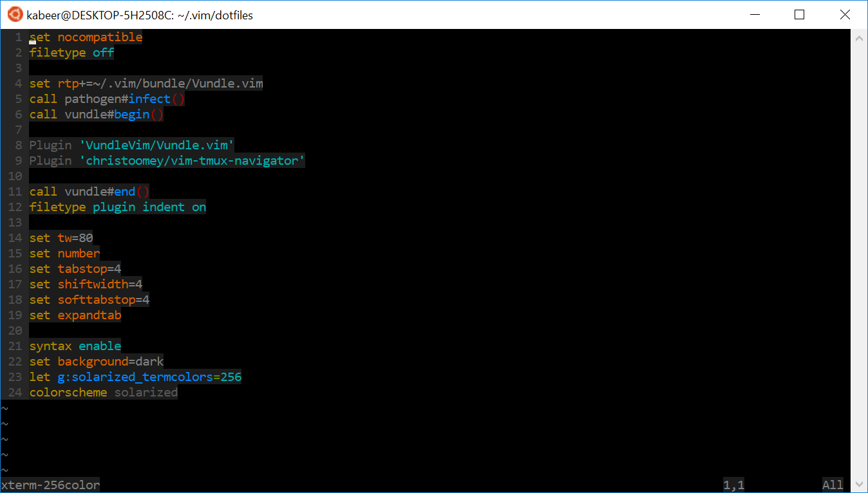Click the '1,1' cursor position indicator
The width and height of the screenshot is (868, 493).
(733, 485)
